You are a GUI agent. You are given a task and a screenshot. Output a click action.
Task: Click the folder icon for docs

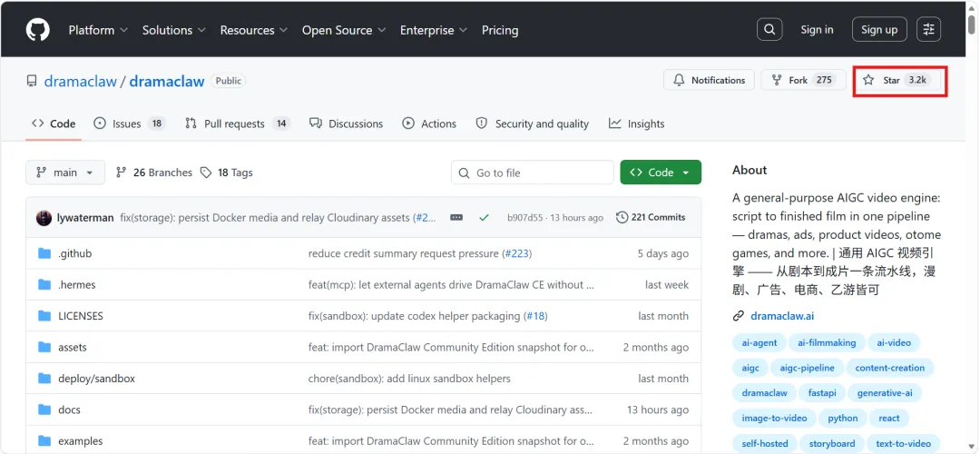44,410
